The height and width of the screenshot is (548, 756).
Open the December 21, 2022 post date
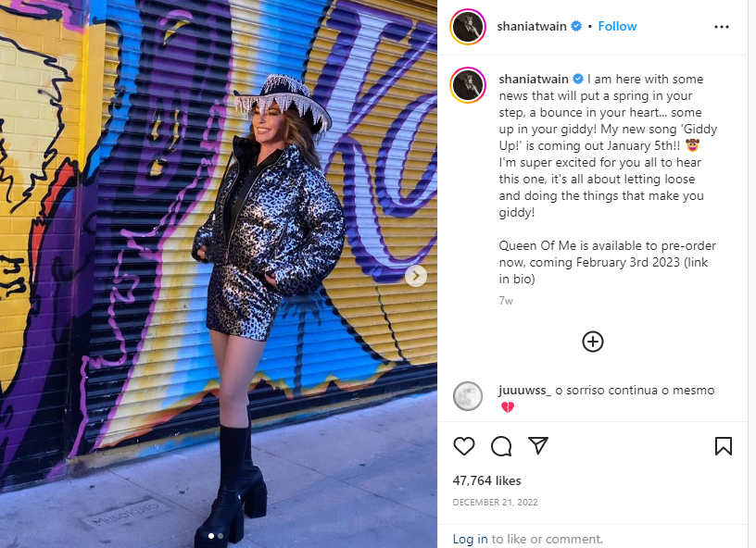[x=495, y=503]
